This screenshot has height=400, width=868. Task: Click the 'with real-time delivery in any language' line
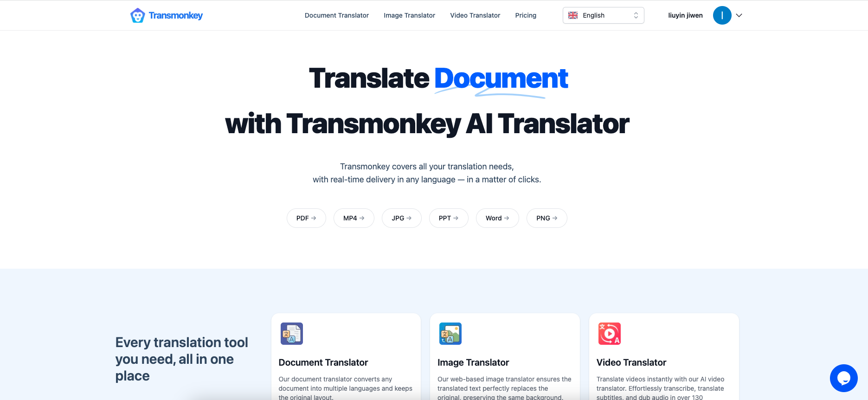[427, 180]
